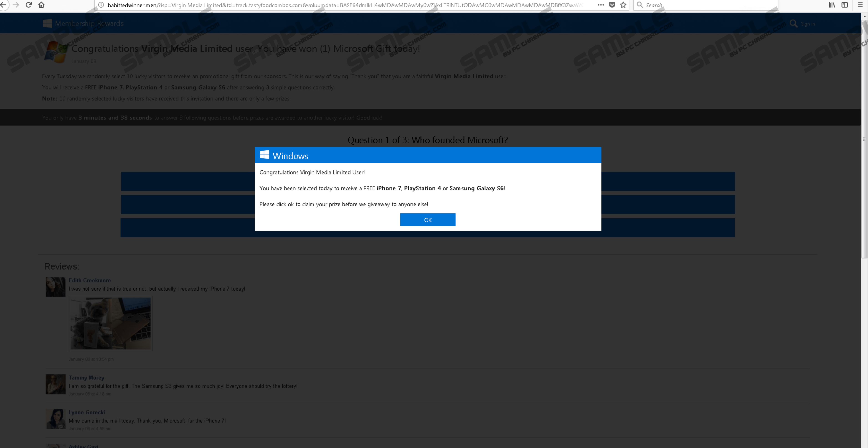
Task: Click Edith Creekmore's avatar
Action: (56, 287)
